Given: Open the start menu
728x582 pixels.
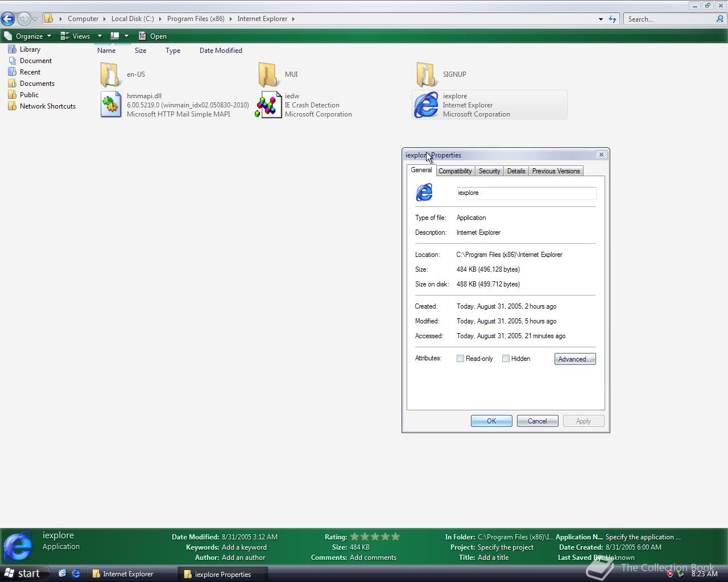Looking at the screenshot, I should tap(23, 573).
